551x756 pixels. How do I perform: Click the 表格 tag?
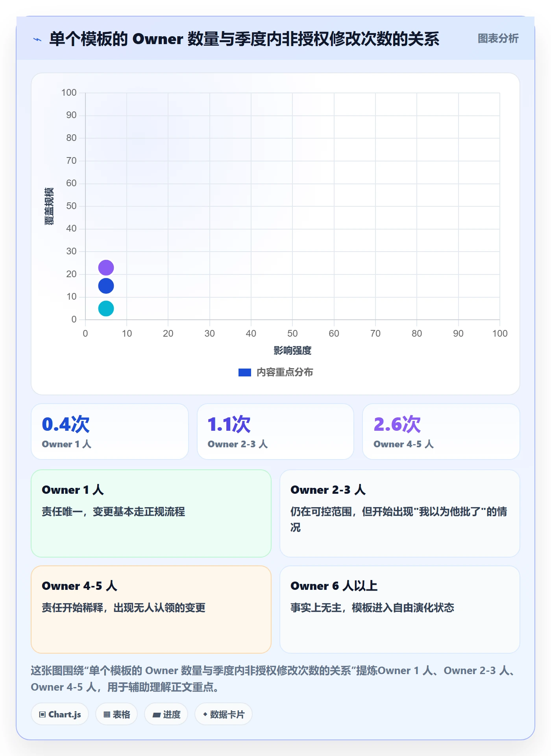(x=116, y=714)
